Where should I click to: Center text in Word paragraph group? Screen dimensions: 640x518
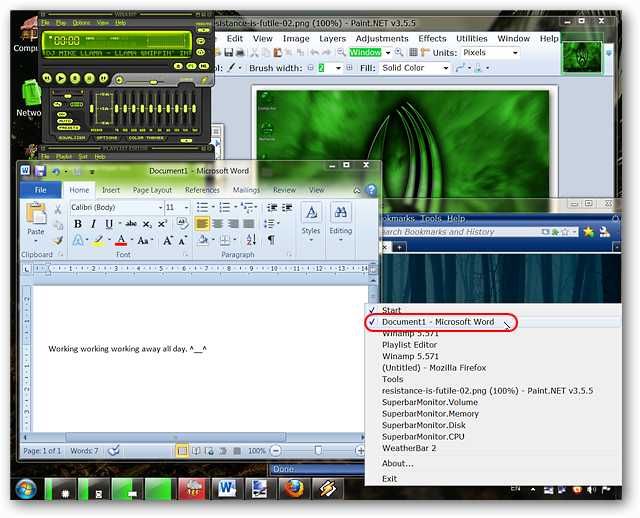(x=218, y=224)
